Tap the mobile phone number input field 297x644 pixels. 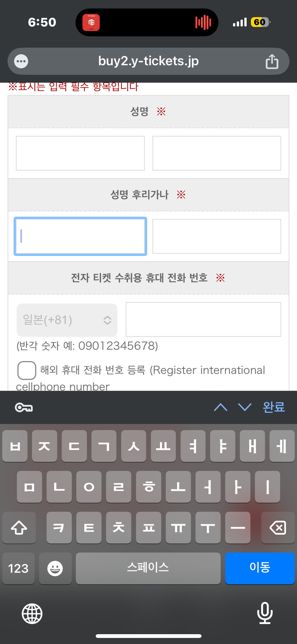point(203,319)
